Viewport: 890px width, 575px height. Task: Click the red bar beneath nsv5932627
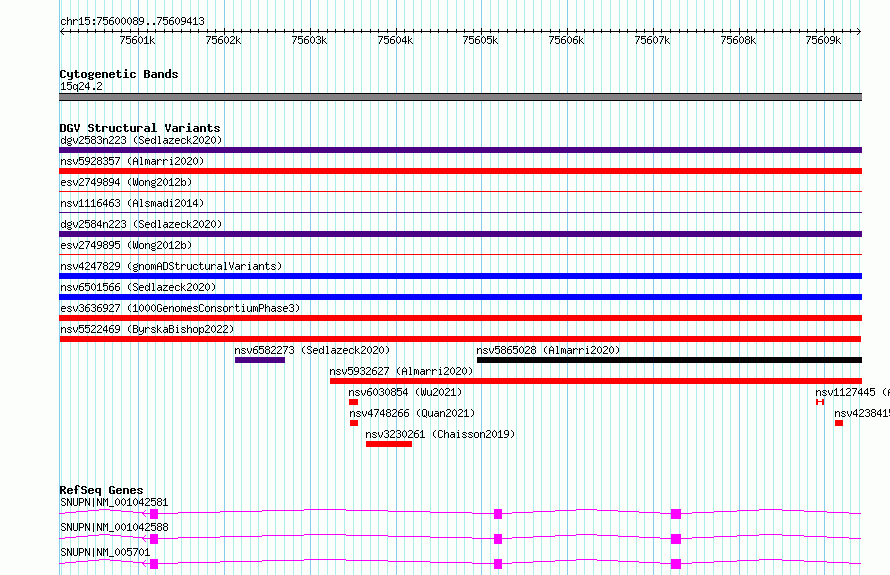(x=596, y=381)
